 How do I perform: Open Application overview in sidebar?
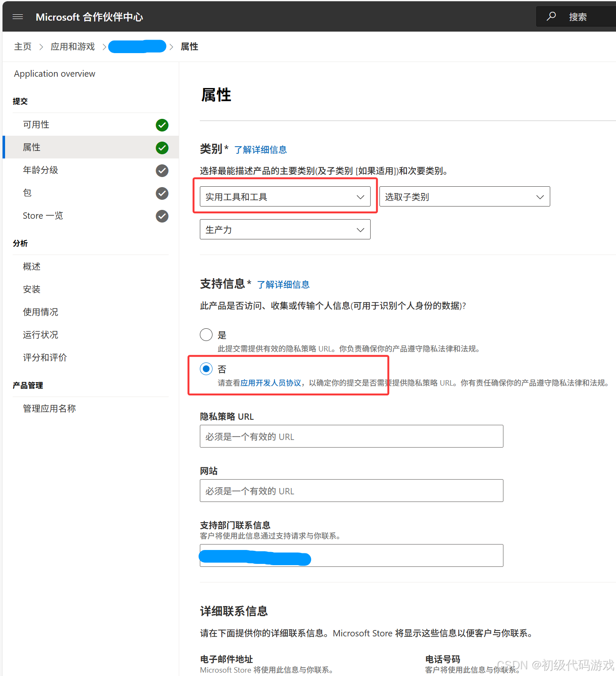(x=54, y=74)
